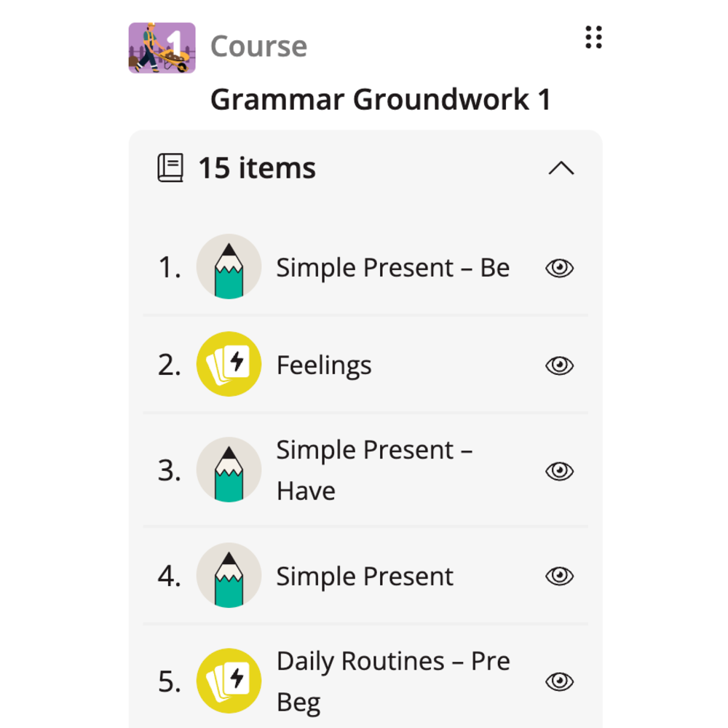Open the six-dot grid menu icon
This screenshot has width=728, height=728.
[x=593, y=37]
